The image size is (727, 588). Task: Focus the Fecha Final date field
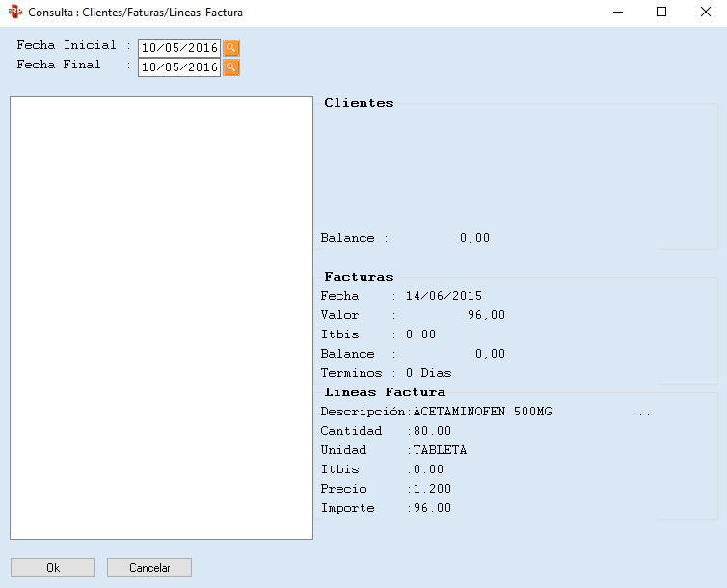click(179, 67)
